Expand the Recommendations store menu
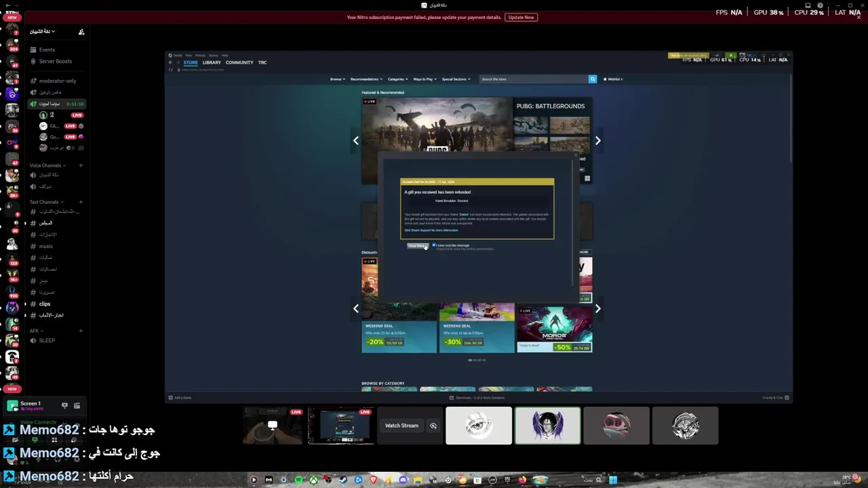The height and width of the screenshot is (488, 868). coord(366,79)
